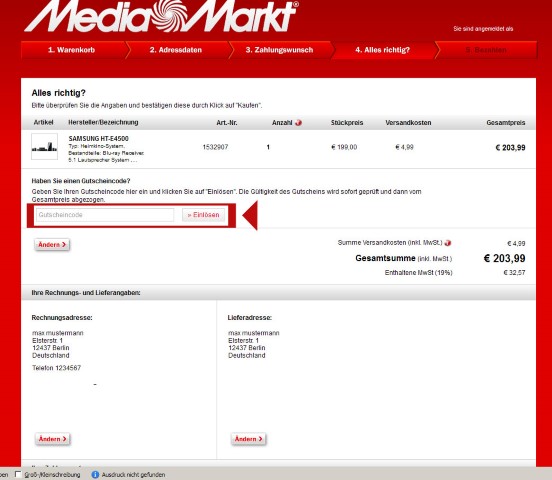Click the MediaMarkt logo
552x480 pixels.
pos(161,16)
